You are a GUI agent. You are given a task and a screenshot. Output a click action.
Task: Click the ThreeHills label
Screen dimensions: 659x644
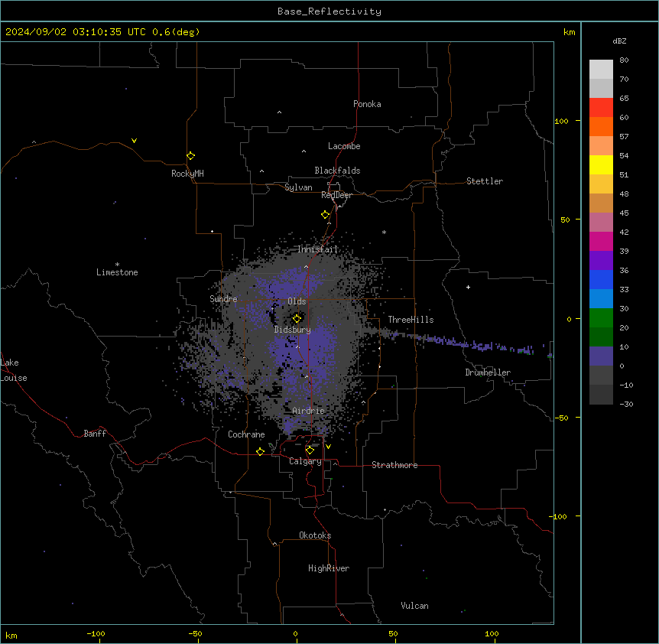coord(411,320)
